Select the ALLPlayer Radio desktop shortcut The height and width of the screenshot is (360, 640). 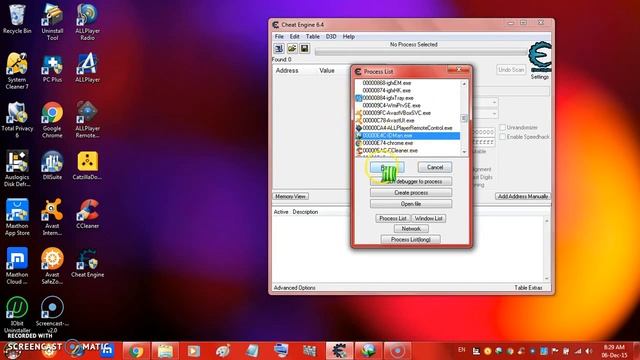87,22
